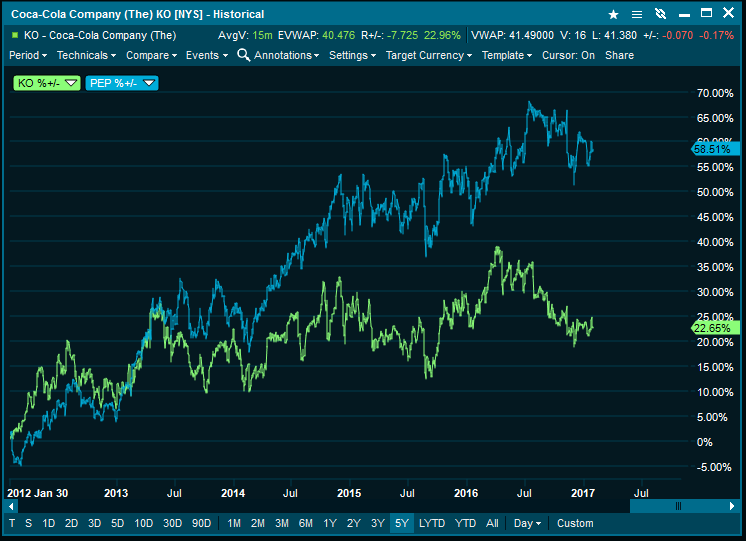
Task: Open the hamburger menu icon
Action: coord(636,15)
